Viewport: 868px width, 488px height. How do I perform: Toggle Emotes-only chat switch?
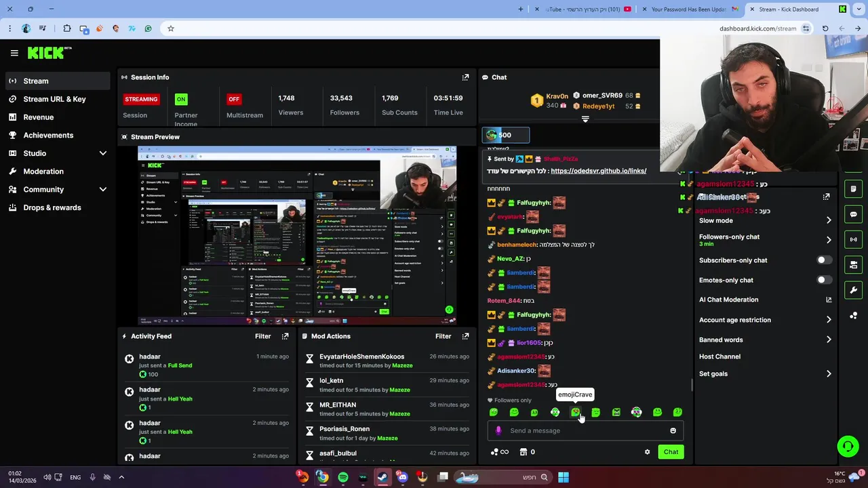(x=824, y=280)
